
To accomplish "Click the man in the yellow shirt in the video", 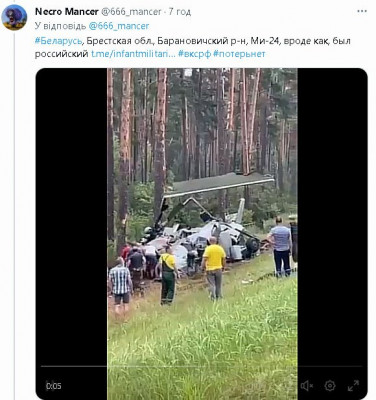I will (x=214, y=268).
